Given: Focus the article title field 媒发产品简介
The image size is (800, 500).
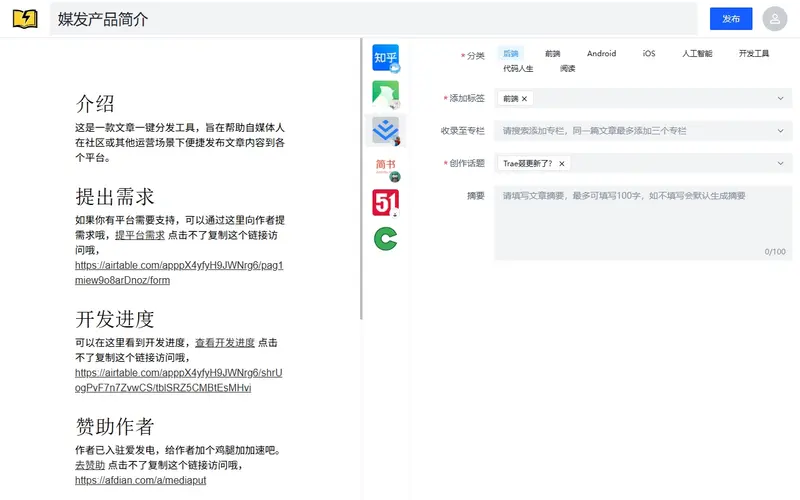Looking at the screenshot, I should [x=373, y=19].
